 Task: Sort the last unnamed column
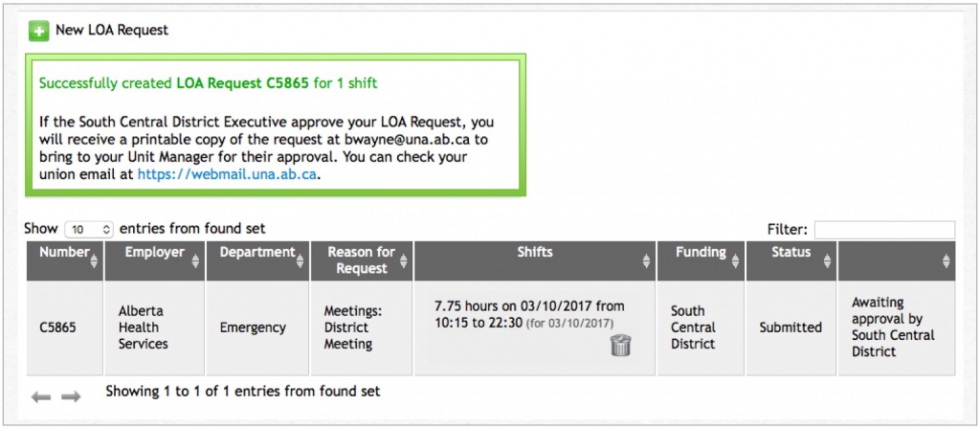point(947,260)
